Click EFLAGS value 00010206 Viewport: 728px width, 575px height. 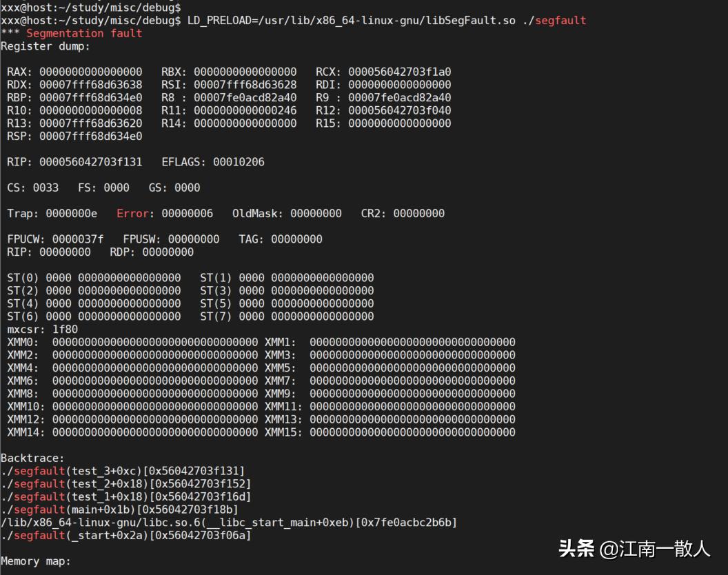(239, 162)
